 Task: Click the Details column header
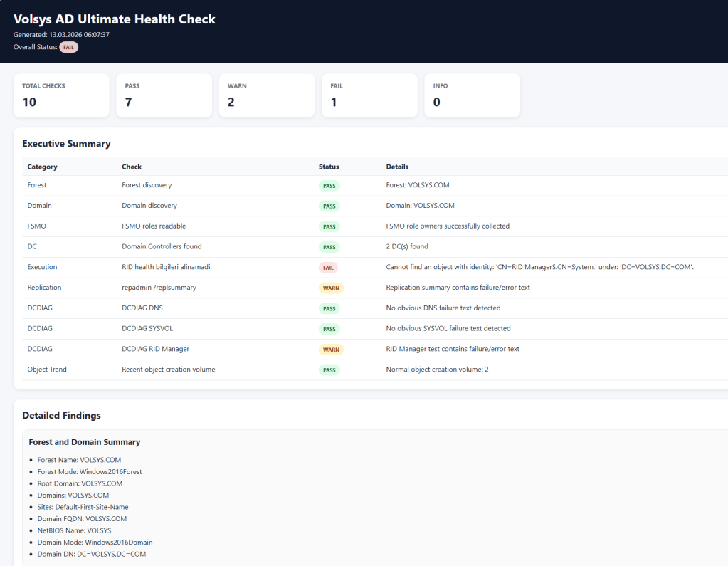397,167
